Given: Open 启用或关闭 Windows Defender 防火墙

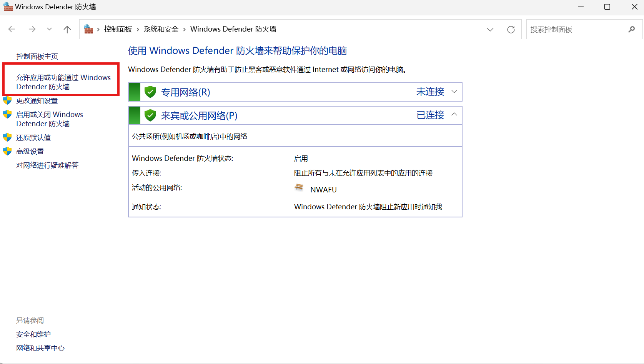Looking at the screenshot, I should pos(50,119).
